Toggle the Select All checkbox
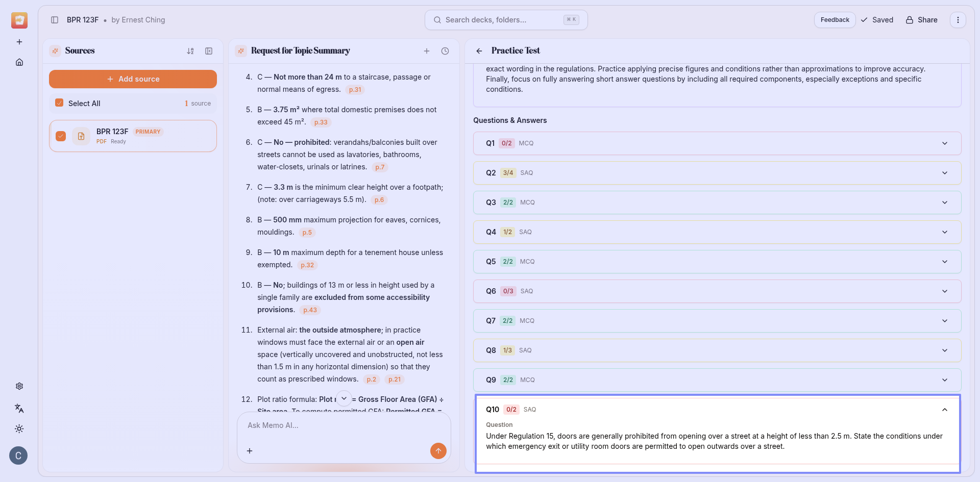The width and height of the screenshot is (980, 482). click(x=59, y=103)
